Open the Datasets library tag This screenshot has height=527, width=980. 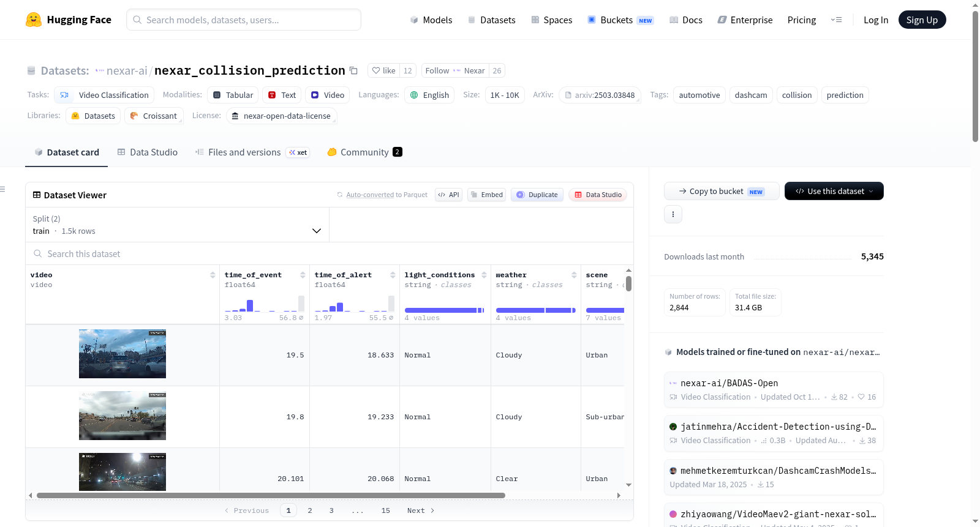pos(93,116)
